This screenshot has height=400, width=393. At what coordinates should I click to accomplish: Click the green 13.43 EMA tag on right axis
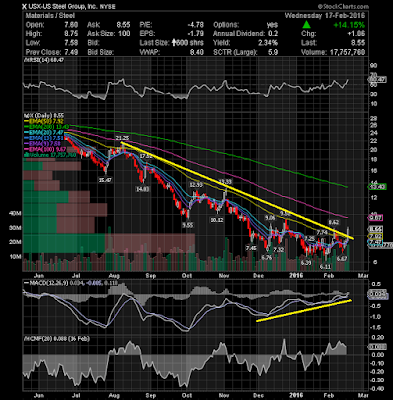[x=377, y=187]
